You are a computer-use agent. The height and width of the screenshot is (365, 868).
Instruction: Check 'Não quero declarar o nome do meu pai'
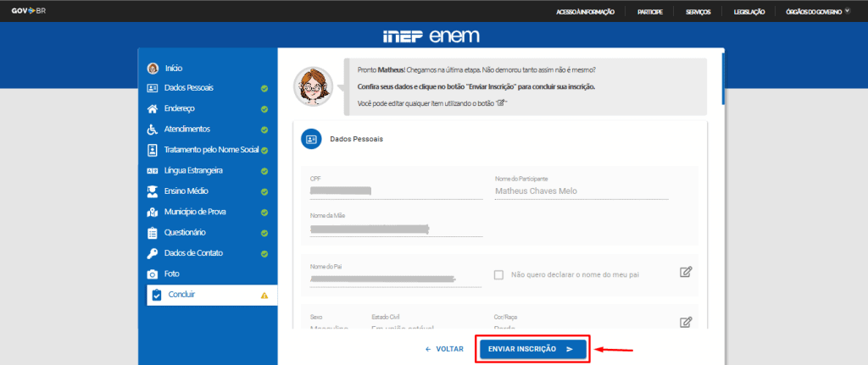coord(498,275)
